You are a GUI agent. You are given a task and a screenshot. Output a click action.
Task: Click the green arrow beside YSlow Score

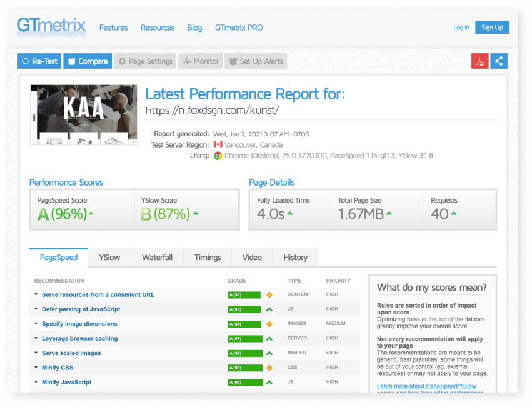tap(196, 214)
